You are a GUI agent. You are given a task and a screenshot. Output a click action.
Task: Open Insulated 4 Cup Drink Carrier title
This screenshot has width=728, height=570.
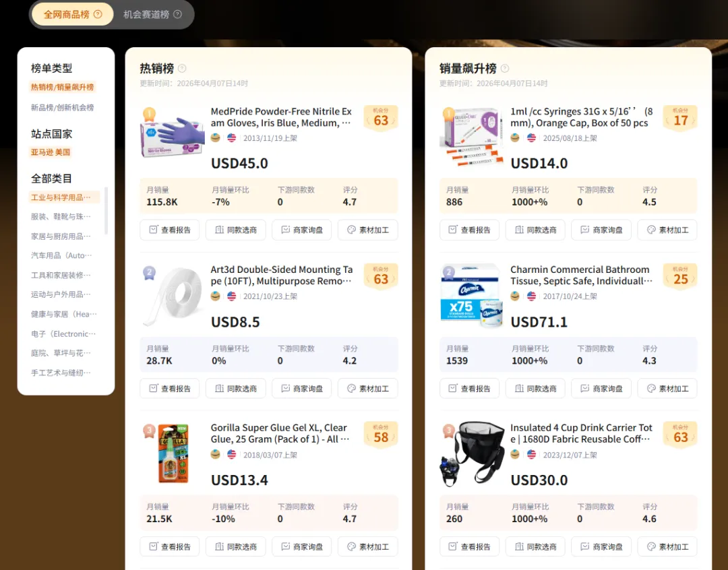pos(581,433)
